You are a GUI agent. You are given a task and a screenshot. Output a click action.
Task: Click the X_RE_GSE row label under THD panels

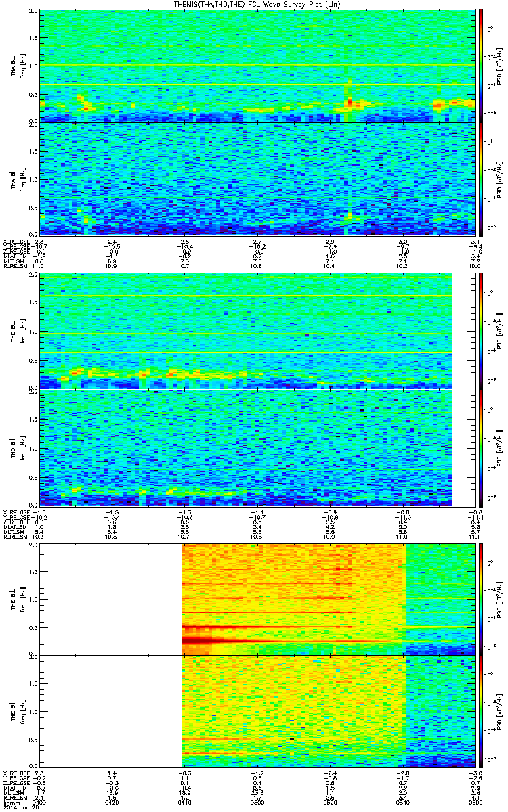tap(16, 511)
